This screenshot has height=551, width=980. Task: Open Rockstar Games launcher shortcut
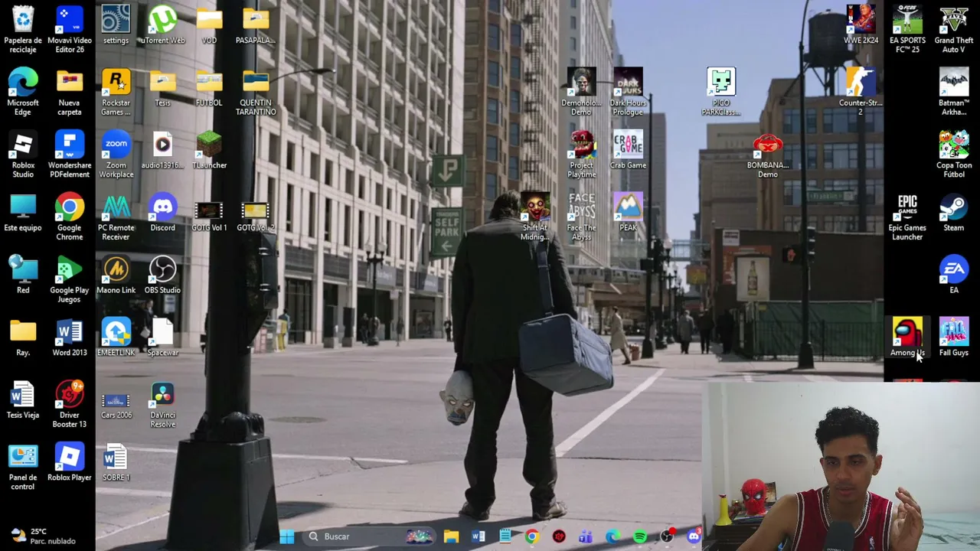pyautogui.click(x=116, y=92)
